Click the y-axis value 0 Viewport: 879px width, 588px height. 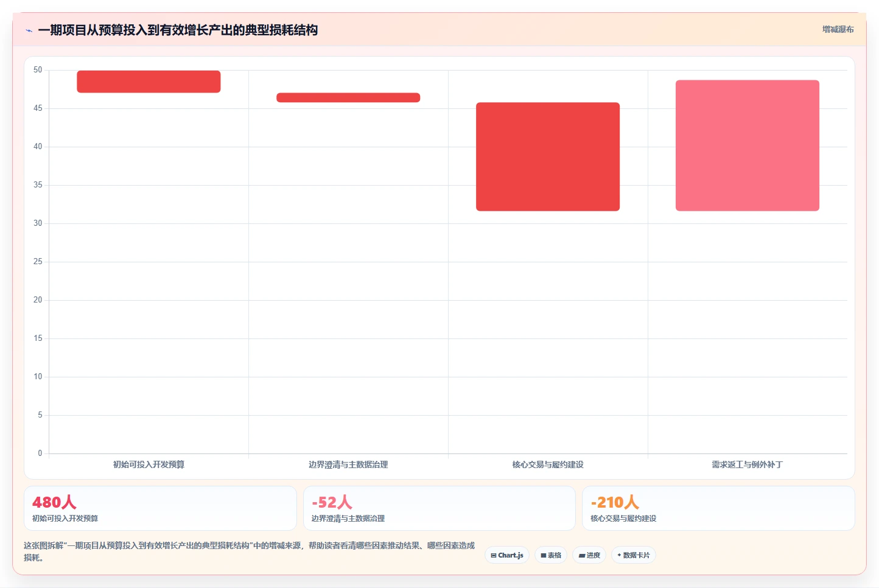(x=40, y=453)
